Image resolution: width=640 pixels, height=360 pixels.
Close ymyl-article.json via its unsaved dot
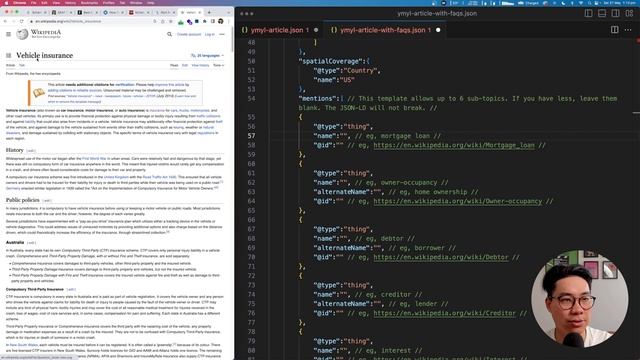coord(316,30)
